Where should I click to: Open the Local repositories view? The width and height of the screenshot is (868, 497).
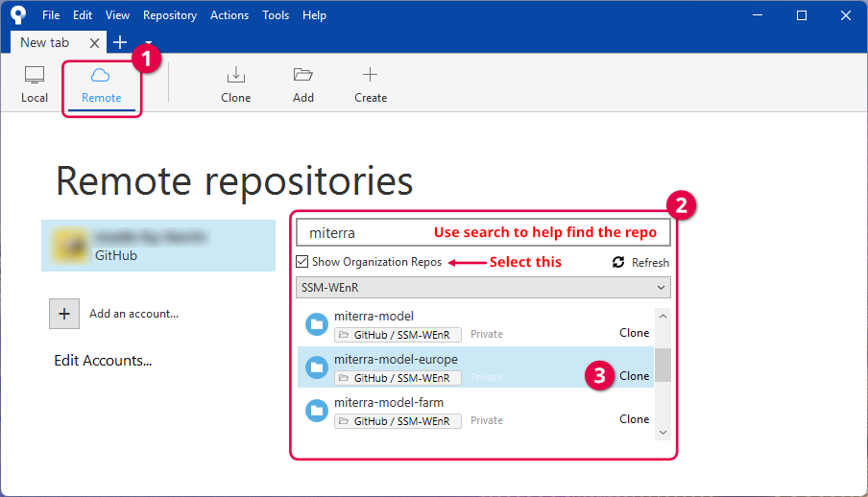point(35,84)
